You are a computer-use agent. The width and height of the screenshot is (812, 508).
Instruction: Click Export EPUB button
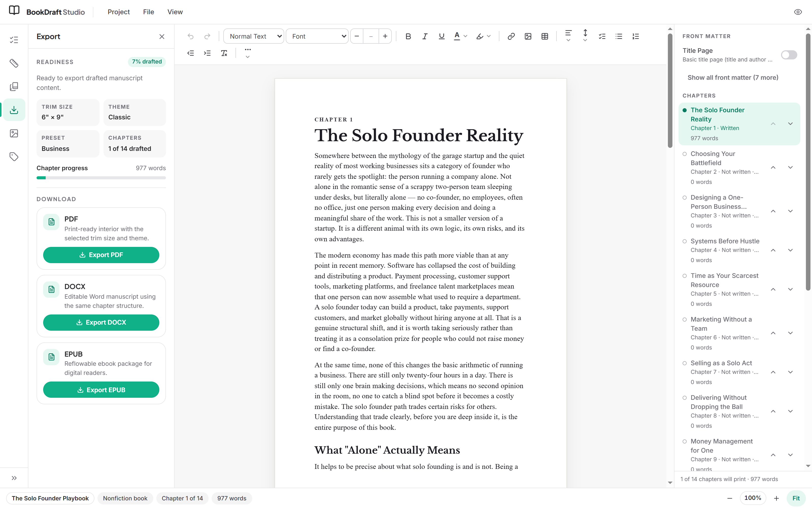pyautogui.click(x=101, y=390)
